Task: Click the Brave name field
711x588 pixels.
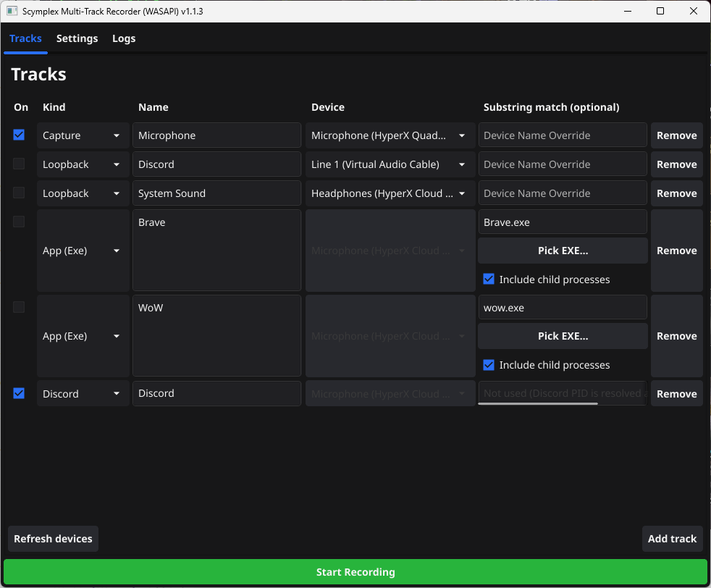Action: (x=216, y=251)
